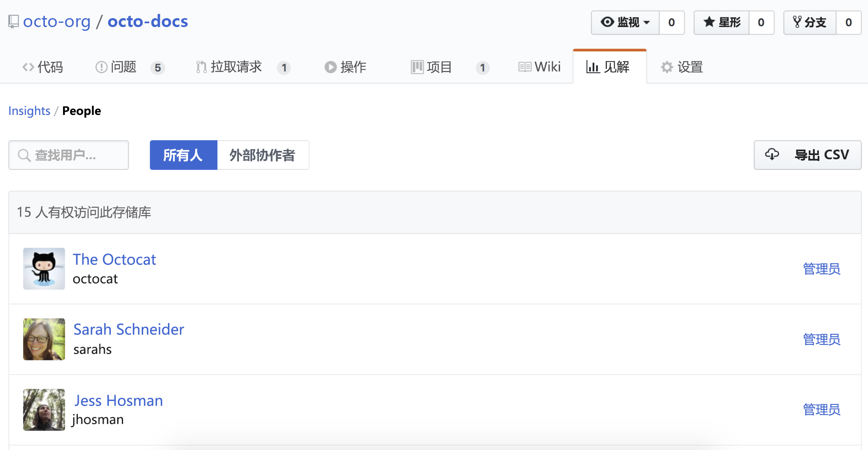Open the 项目 tab
The image size is (868, 450).
[x=439, y=67]
